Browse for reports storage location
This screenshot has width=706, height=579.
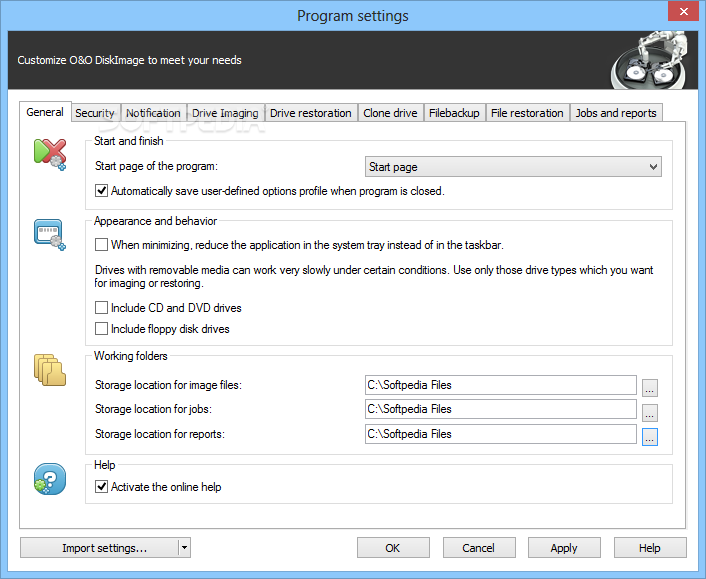650,437
